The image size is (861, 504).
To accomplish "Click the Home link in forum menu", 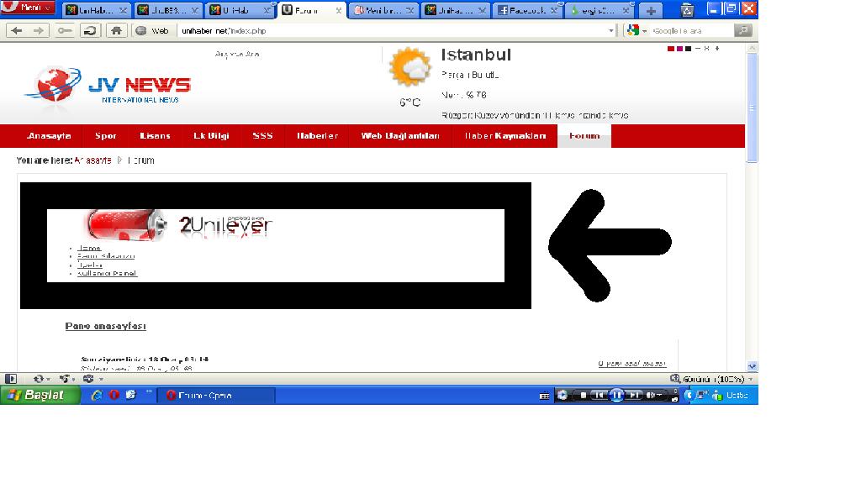I will click(x=89, y=248).
